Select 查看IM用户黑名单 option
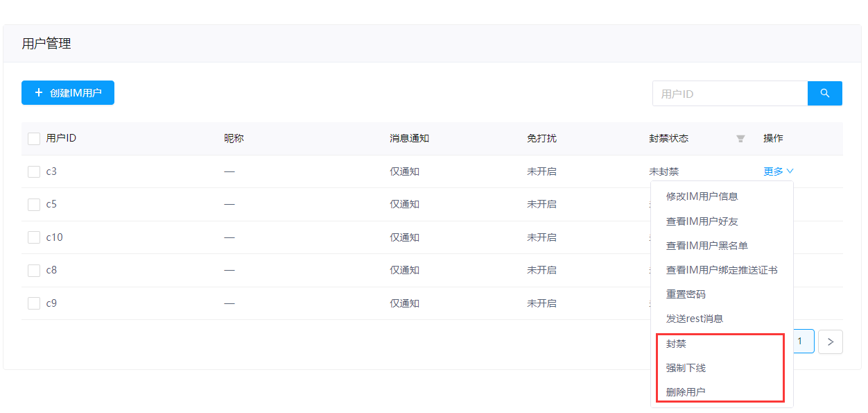Screen dimensions: 868x413 (706, 246)
